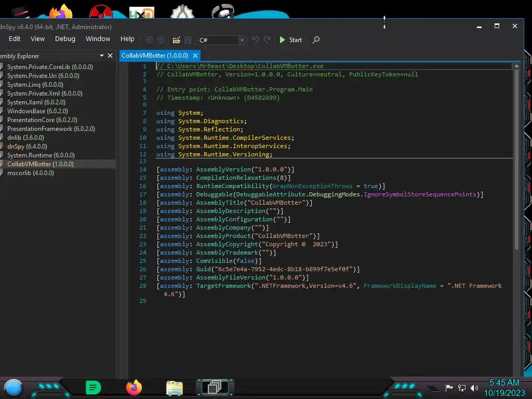This screenshot has height=399, width=532.
Task: Minimize the dnSpy window
Action: tap(479, 26)
